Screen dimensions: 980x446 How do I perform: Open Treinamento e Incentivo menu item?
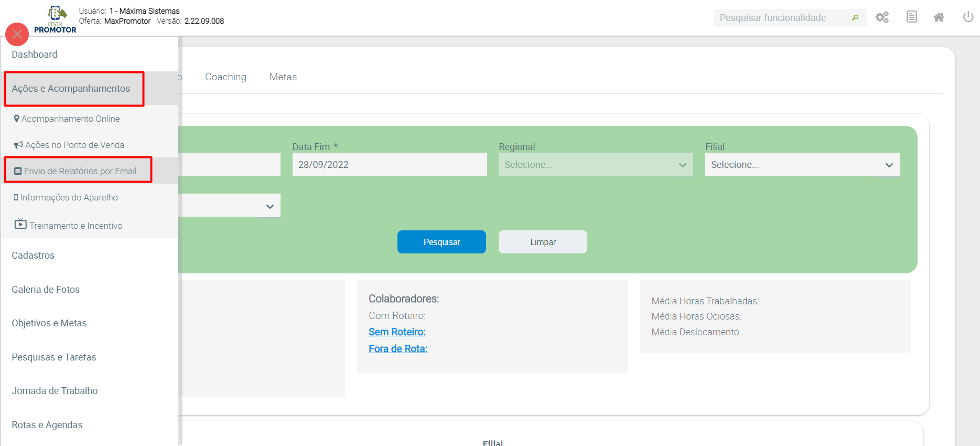[76, 226]
